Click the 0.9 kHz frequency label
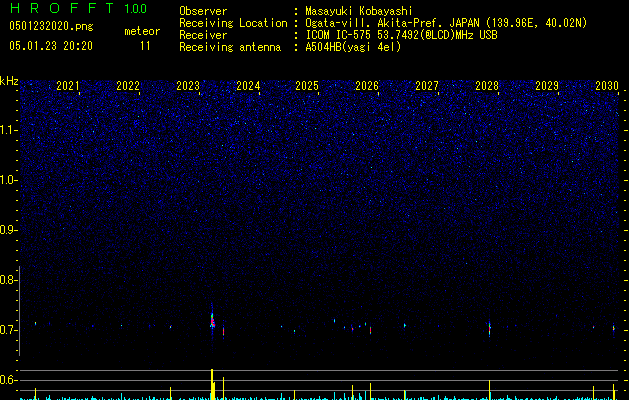The height and width of the screenshot is (400, 629). point(7,230)
